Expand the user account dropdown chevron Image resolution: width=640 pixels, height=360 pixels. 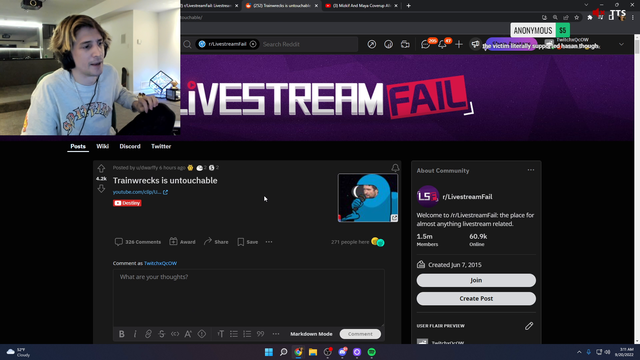point(621,44)
